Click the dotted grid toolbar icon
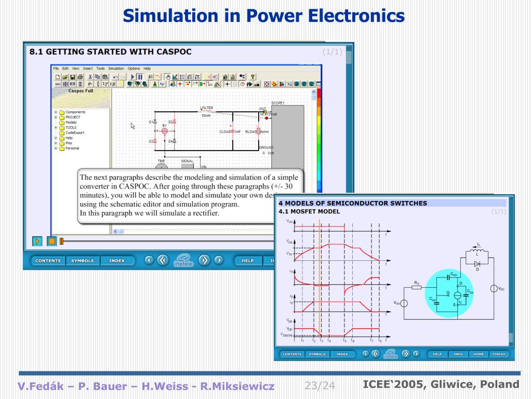Viewport: 532px width, 399px height. point(235,84)
